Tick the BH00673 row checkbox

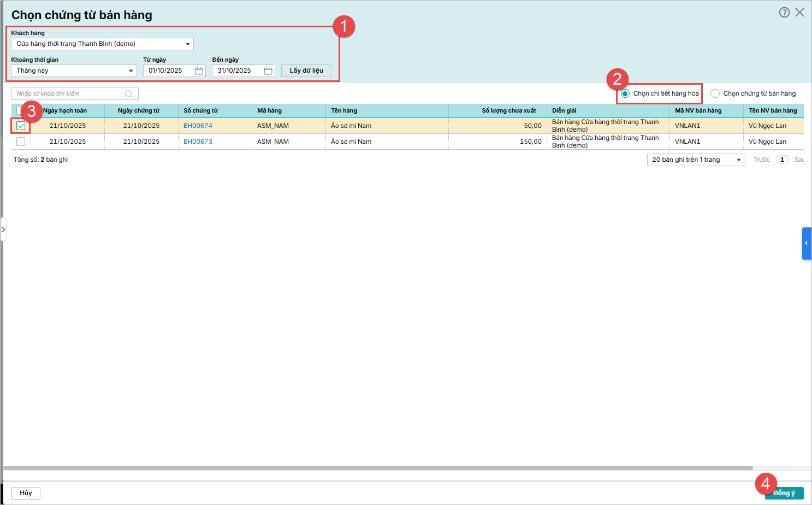click(x=21, y=142)
